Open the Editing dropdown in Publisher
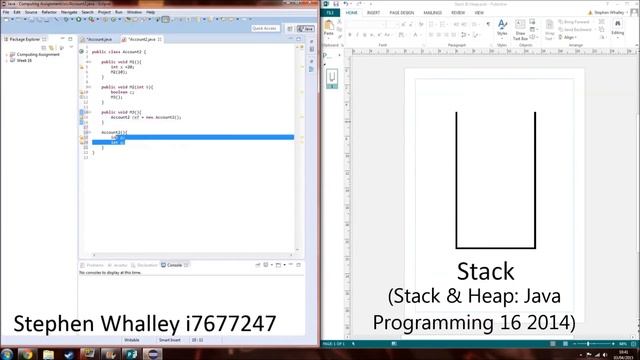 [617, 28]
